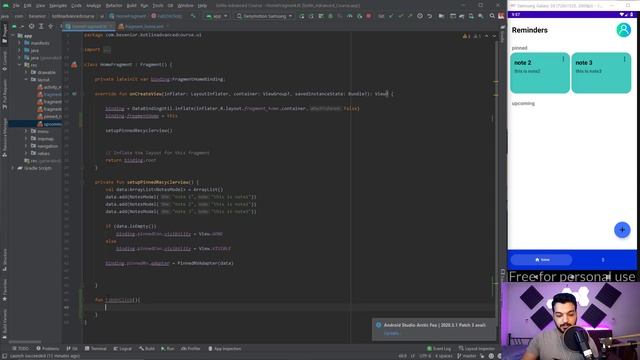Open the View menu
Screen dimensions: 640x360
40,6
